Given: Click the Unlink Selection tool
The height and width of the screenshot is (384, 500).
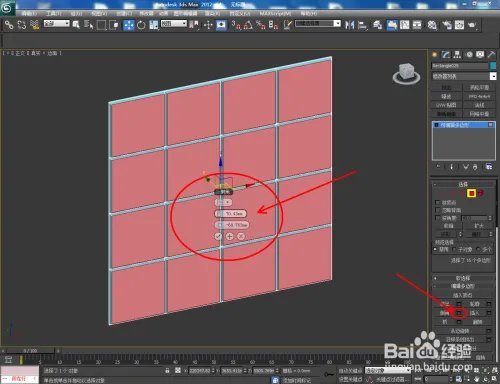Looking at the screenshot, I should tap(22, 25).
